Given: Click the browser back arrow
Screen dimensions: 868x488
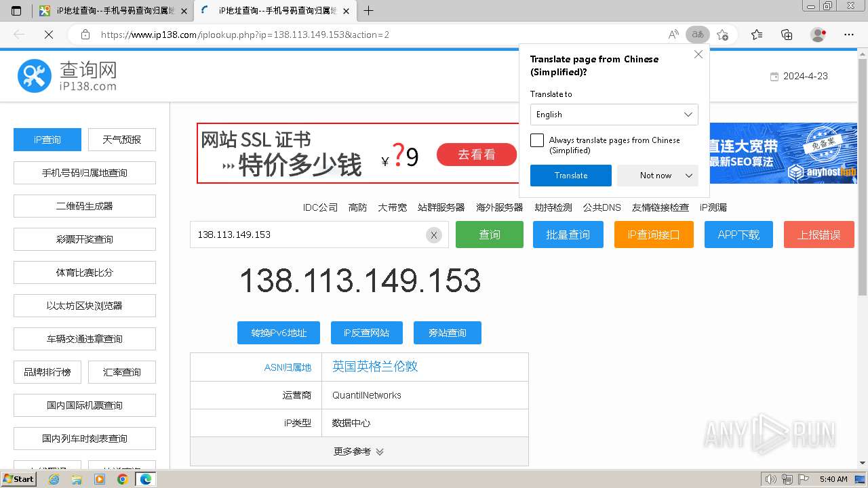Looking at the screenshot, I should (19, 35).
